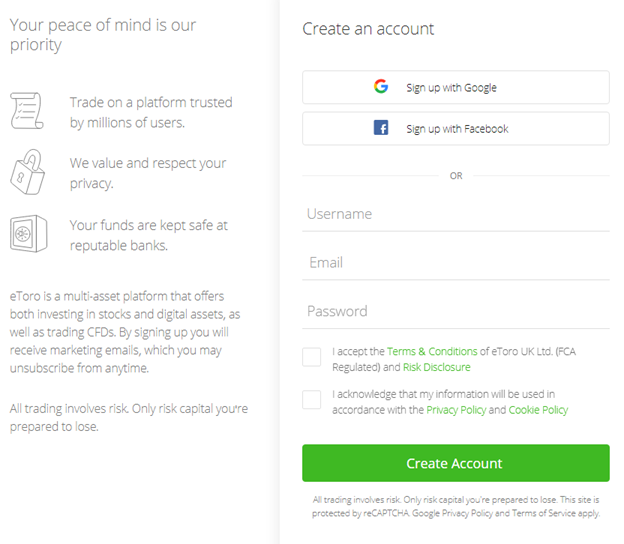Open the Terms & Conditions link

tap(432, 351)
